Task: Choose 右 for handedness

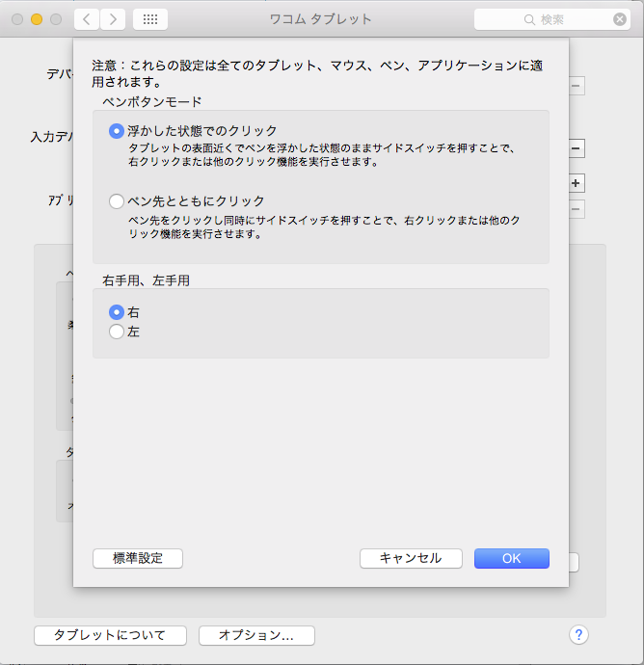Action: point(117,312)
